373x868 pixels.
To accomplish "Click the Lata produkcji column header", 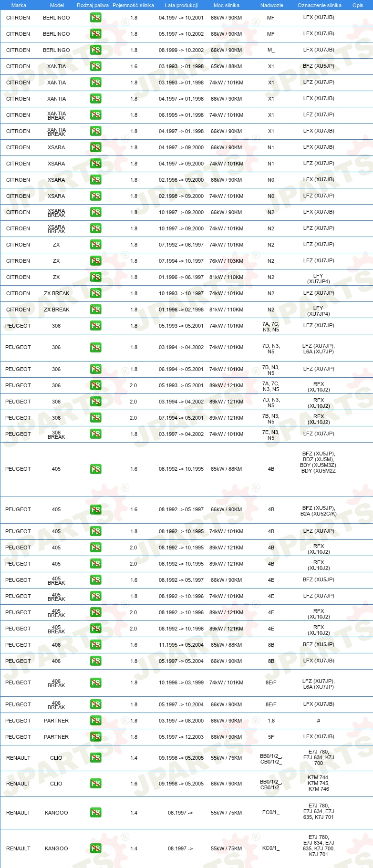I will (x=181, y=5).
